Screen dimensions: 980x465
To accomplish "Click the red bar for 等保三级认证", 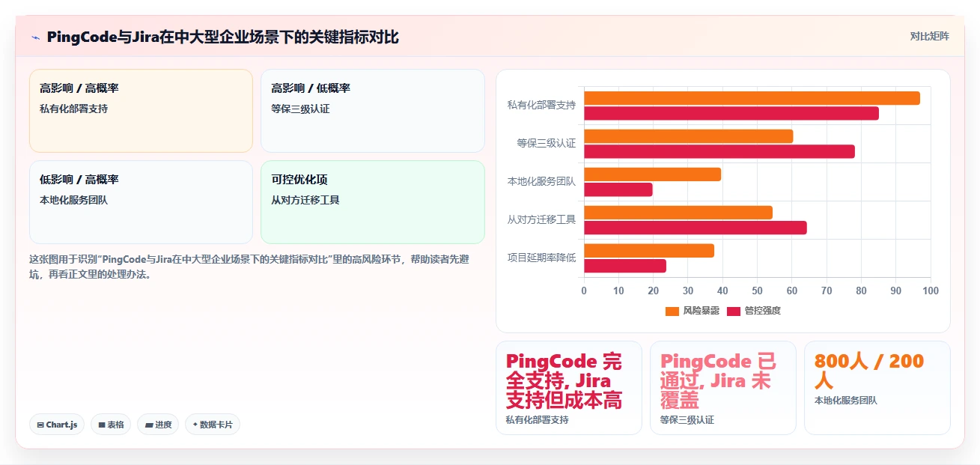I will [719, 151].
